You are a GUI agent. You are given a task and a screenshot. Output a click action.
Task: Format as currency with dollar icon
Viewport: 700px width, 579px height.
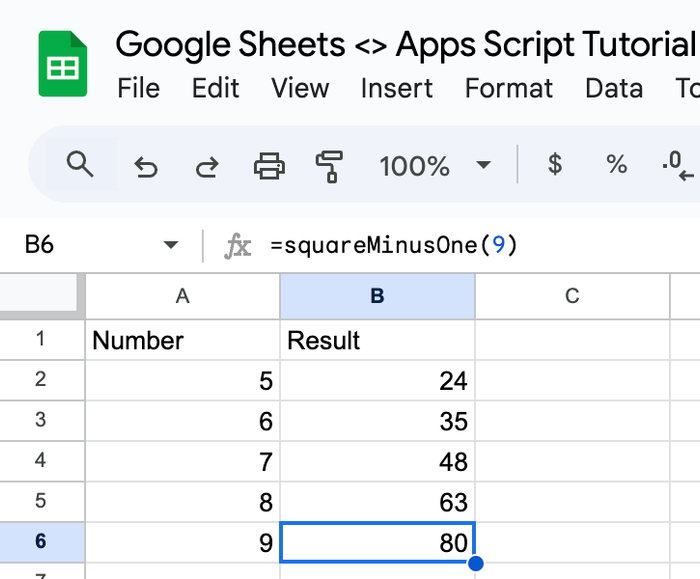click(555, 165)
